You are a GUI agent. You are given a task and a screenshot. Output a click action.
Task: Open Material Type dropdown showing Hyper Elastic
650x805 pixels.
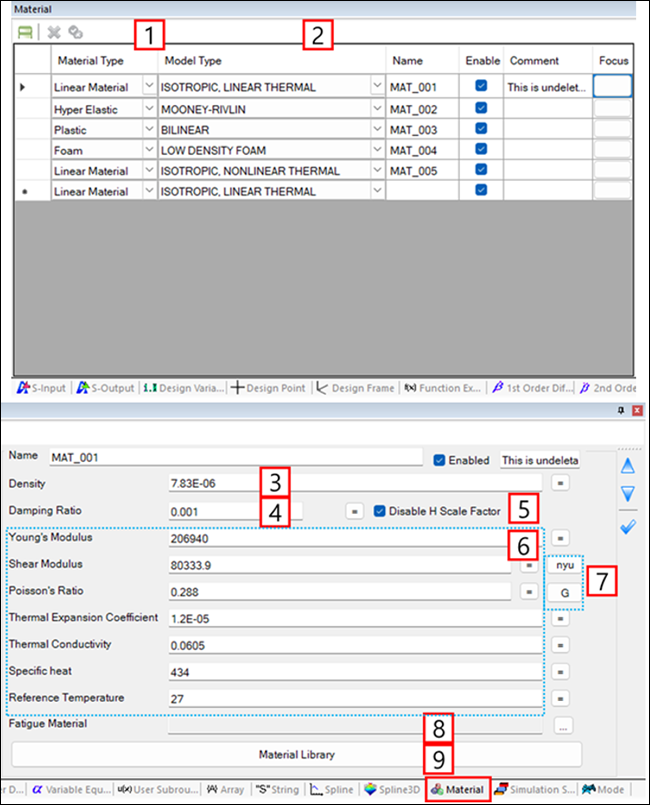click(x=149, y=108)
